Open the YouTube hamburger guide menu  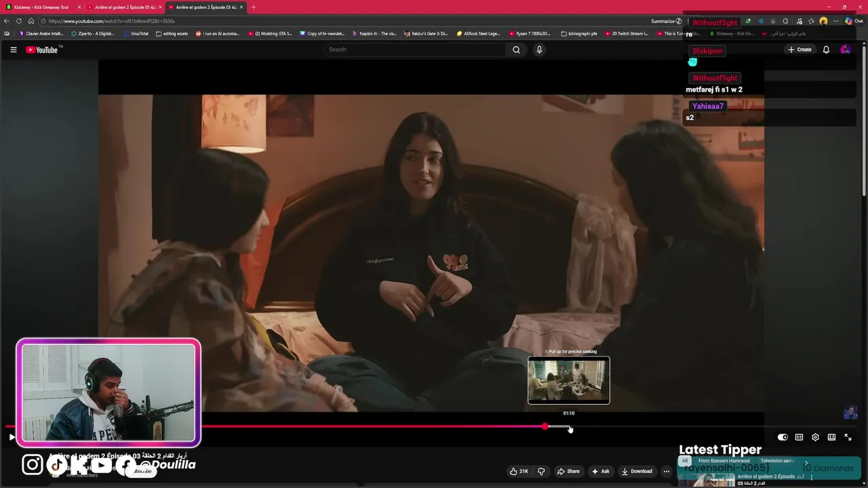(13, 49)
